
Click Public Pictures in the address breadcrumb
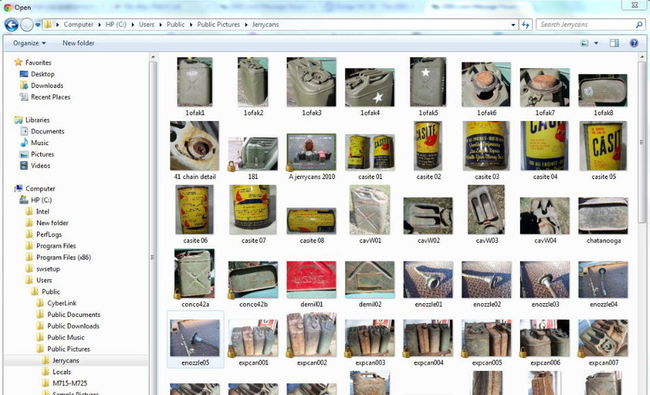point(218,24)
